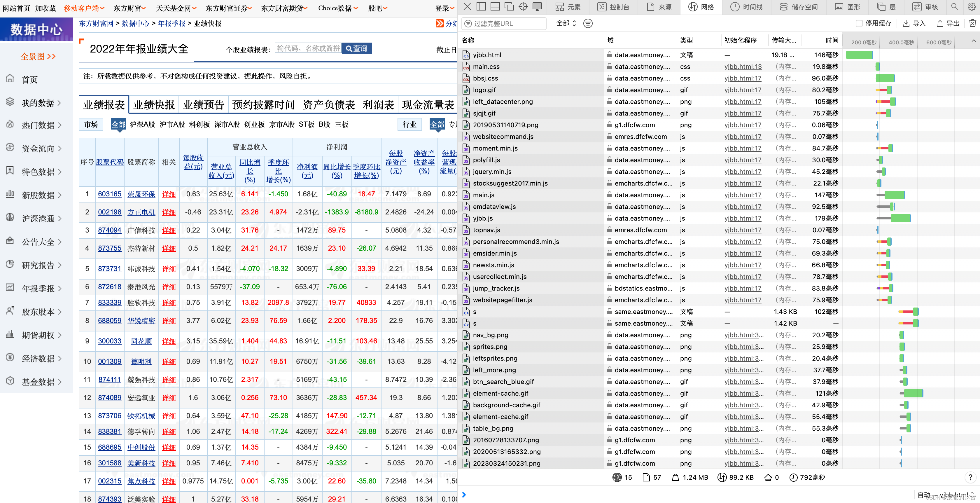The image size is (980, 503).
Task: Click the 查询 search button
Action: click(356, 48)
